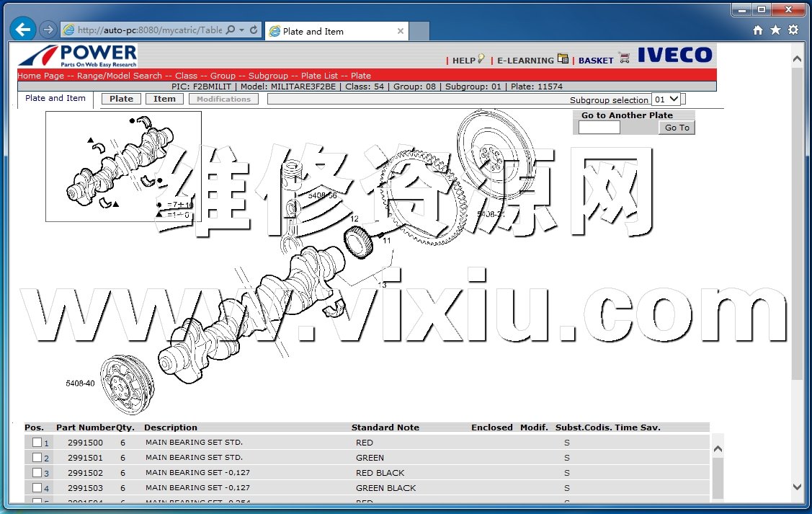812x514 pixels.
Task: Click the Range/Model Search breadcrumb link
Action: (x=119, y=76)
